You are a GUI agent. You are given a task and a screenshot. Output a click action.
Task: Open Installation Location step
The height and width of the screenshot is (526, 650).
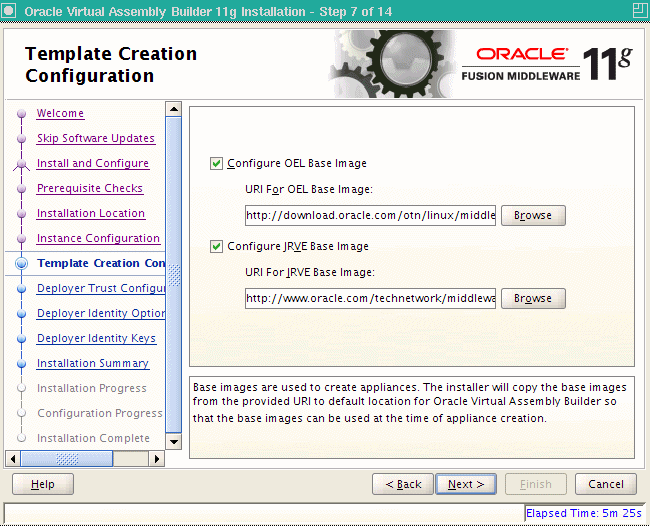pyautogui.click(x=91, y=213)
